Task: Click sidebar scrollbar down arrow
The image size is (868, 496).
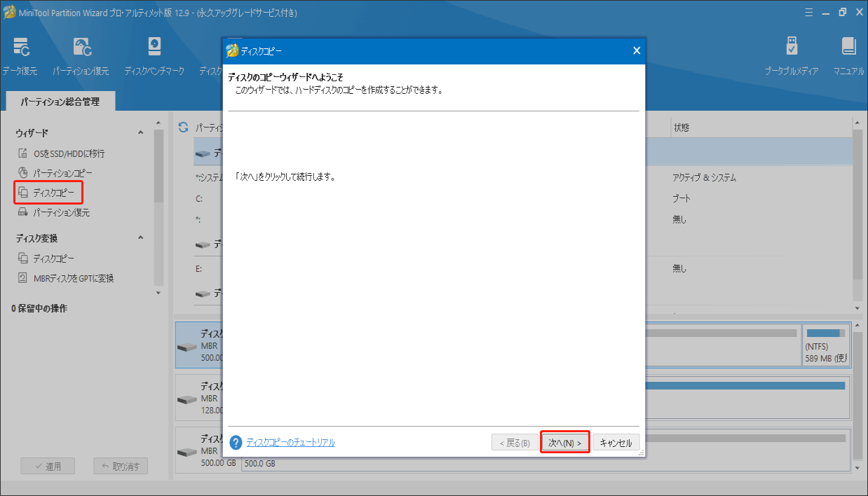Action: [158, 293]
